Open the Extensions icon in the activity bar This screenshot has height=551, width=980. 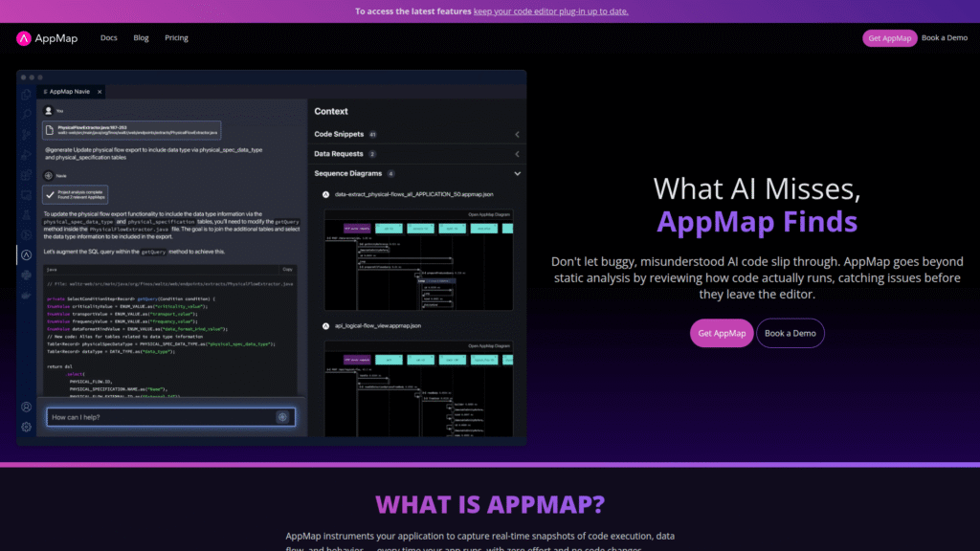[27, 174]
